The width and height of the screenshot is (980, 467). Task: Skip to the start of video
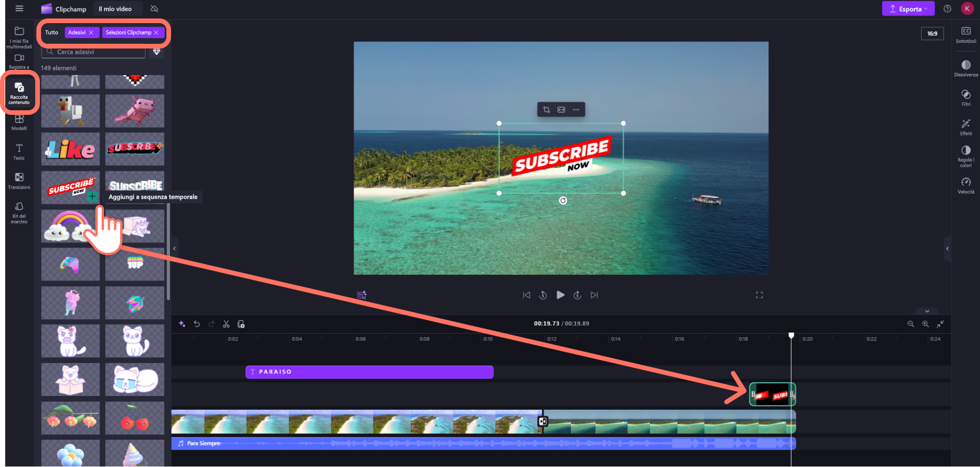(x=526, y=295)
